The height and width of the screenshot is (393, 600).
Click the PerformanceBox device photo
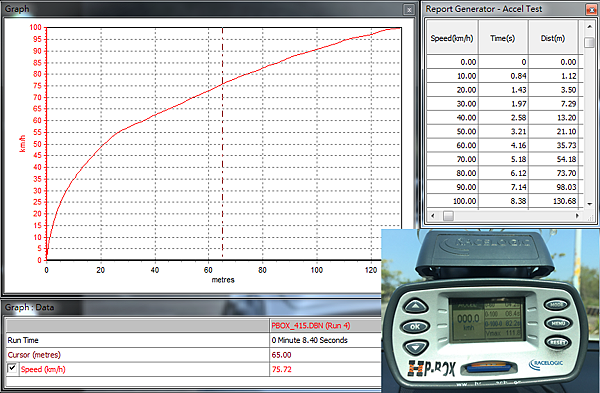[x=490, y=310]
